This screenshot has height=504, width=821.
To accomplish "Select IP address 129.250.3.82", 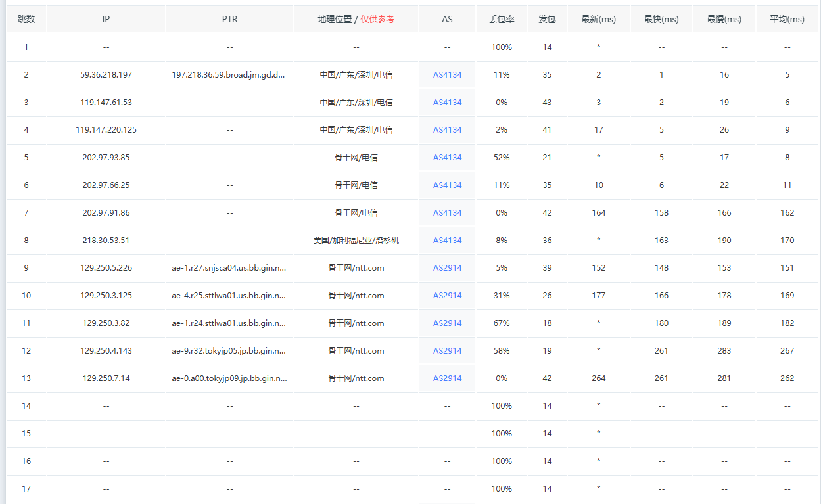I will click(106, 323).
